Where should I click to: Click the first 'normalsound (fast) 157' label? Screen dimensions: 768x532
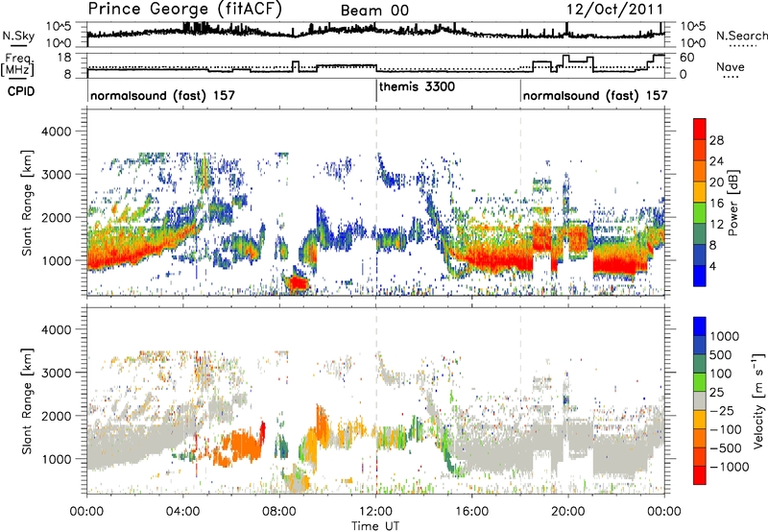point(162,95)
